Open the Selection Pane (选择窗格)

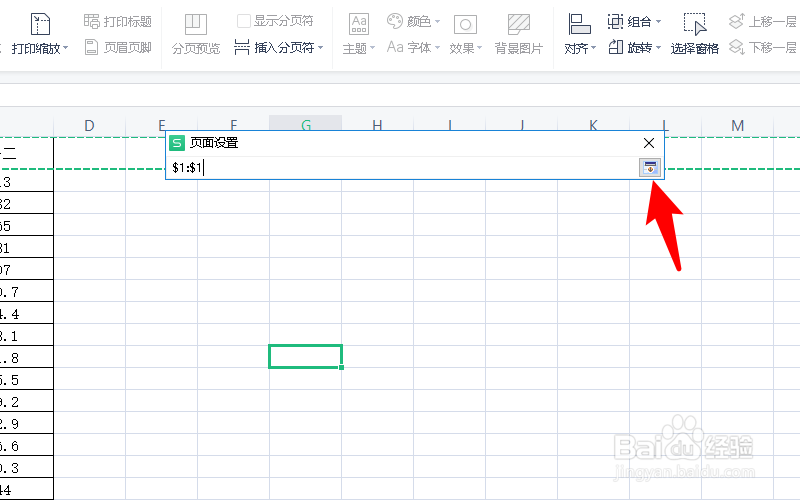[x=694, y=35]
